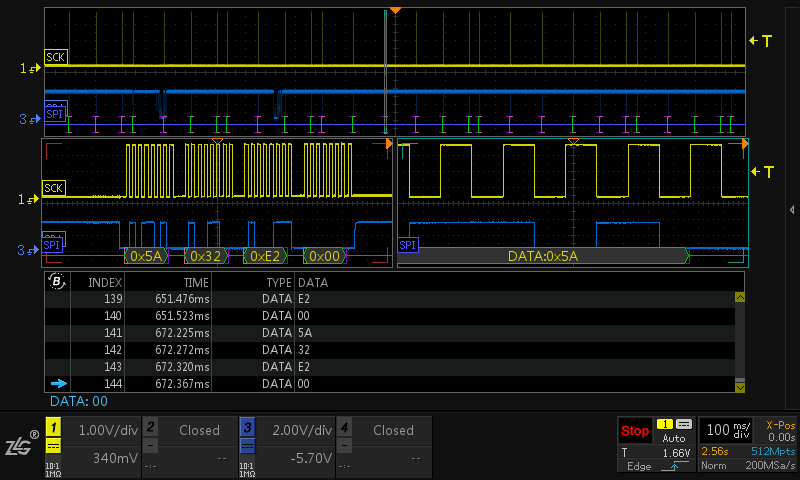Click the upper yellow trigger level T arrow
Image resolution: width=800 pixels, height=480 pixels.
pos(760,41)
